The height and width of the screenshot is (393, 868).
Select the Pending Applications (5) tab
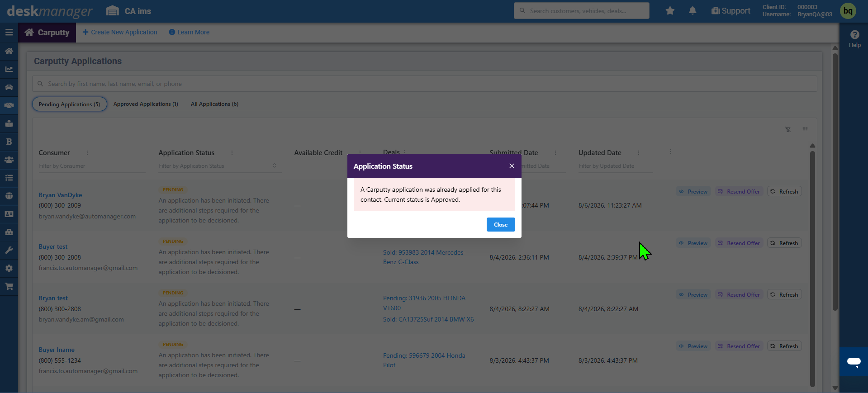pos(70,104)
